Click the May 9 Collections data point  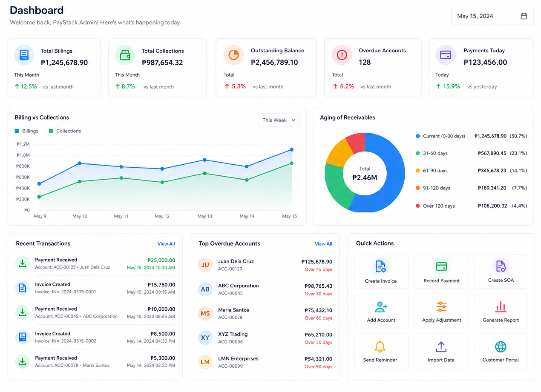(39, 197)
